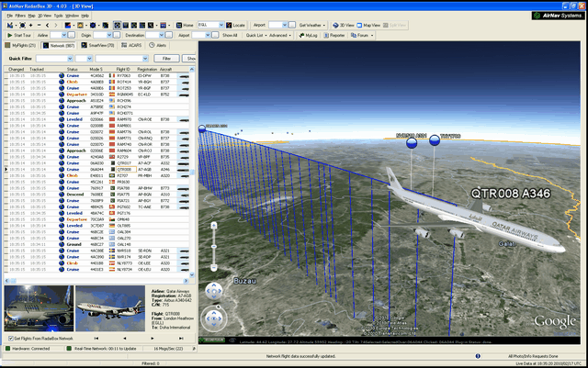
Task: Toggle Get Flights From RadarBox Network checkbox
Action: point(11,339)
